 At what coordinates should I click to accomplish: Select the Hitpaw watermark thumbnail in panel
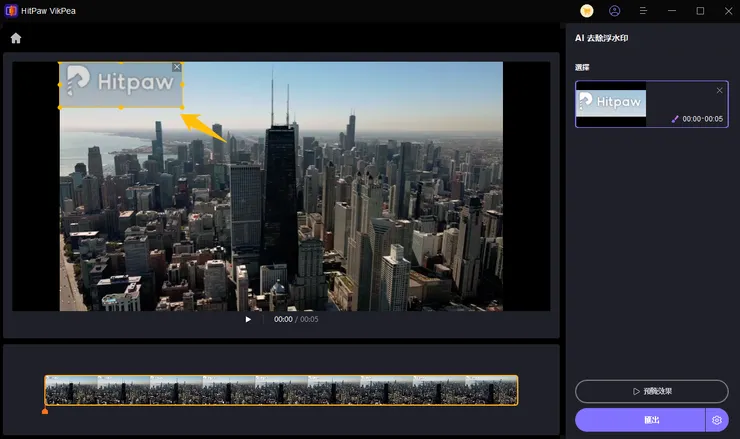click(x=611, y=102)
